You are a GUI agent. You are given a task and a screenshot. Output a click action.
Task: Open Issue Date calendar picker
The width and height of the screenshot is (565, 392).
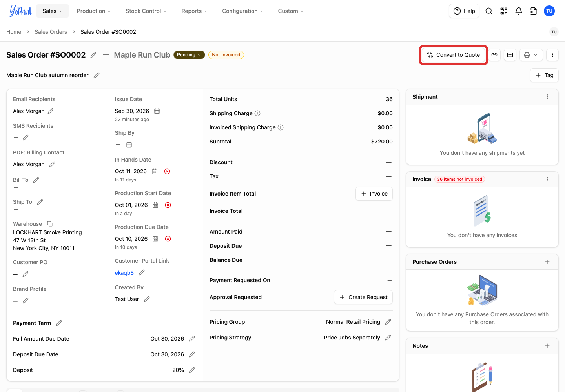(x=157, y=111)
